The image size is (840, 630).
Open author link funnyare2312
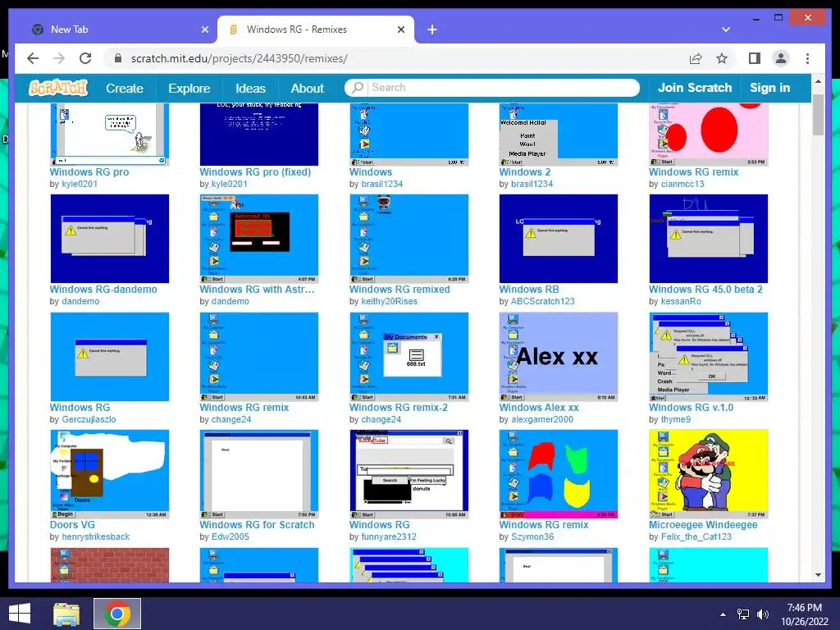[388, 536]
